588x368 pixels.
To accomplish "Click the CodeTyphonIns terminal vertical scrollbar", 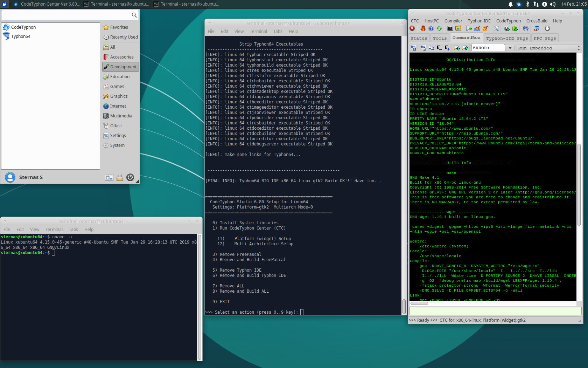I will click(404, 307).
